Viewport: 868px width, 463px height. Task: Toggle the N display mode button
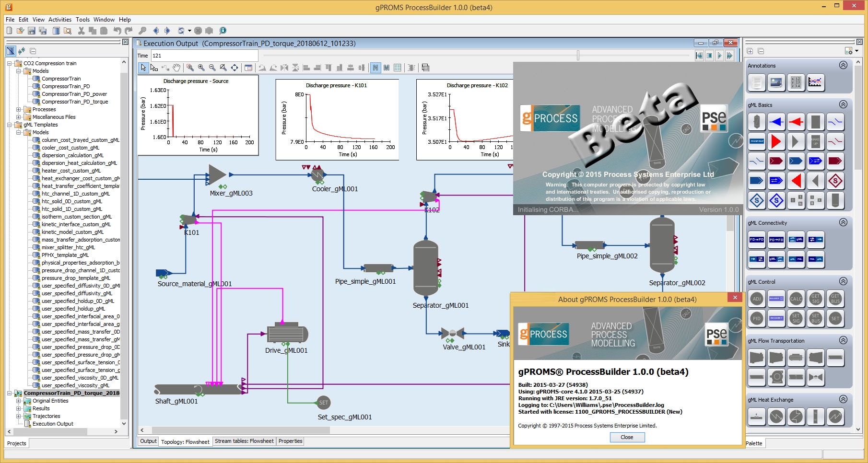click(x=375, y=68)
